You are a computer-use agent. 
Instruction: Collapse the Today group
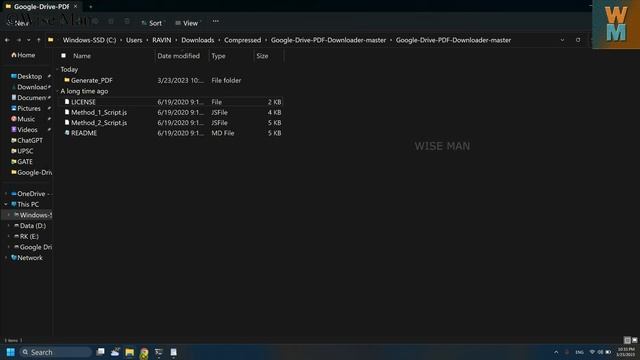[58, 70]
